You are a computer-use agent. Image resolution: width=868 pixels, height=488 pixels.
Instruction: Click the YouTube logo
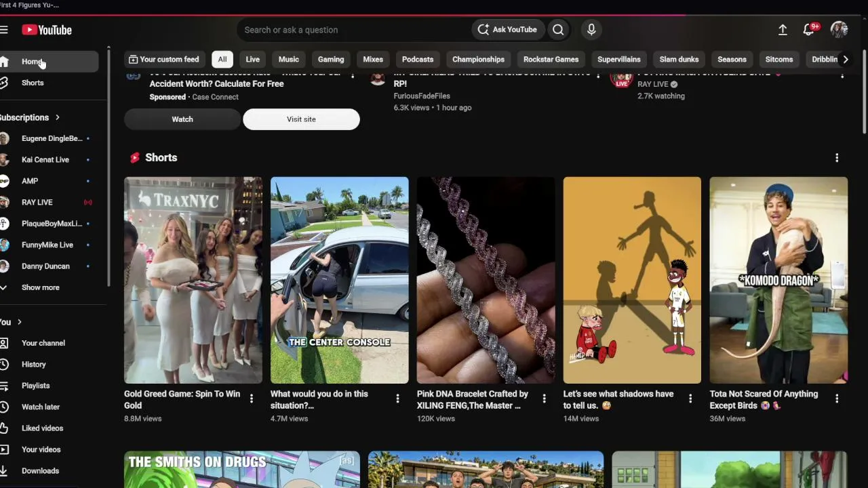click(x=47, y=30)
